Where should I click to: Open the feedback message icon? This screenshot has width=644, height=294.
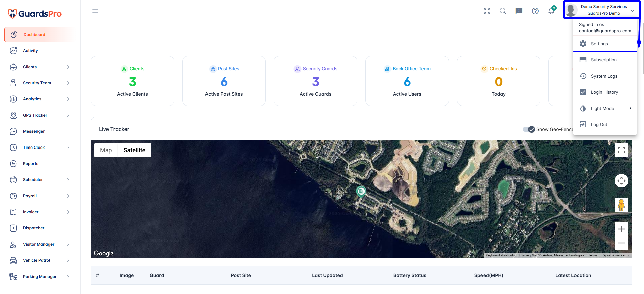[x=519, y=11]
